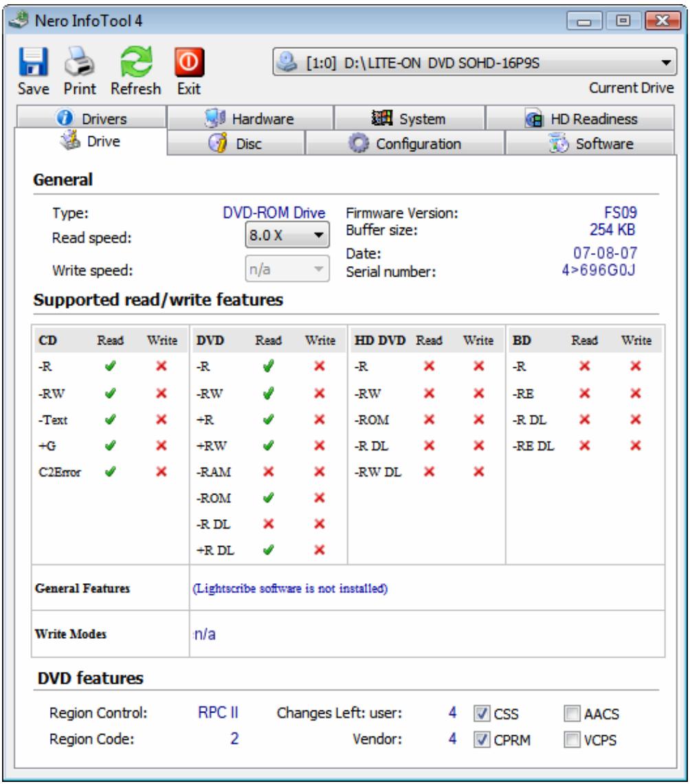
Task: Minimize the Nero InfoTool window
Action: coord(584,21)
